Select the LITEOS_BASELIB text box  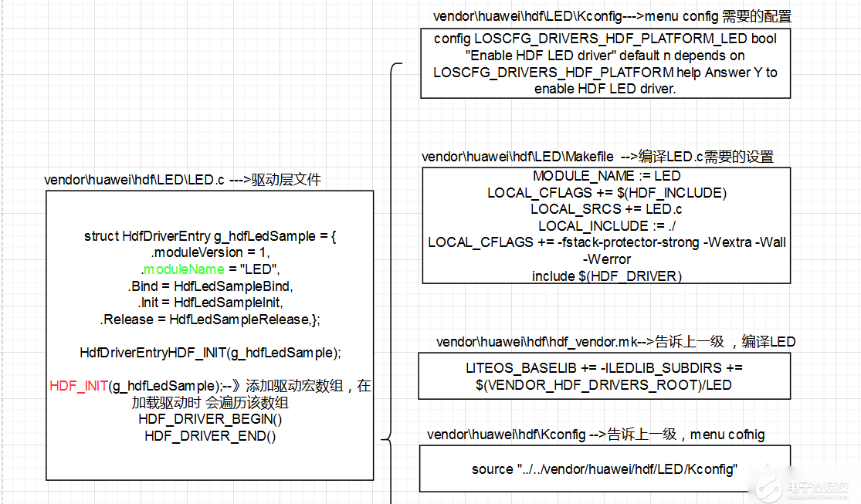pos(605,376)
